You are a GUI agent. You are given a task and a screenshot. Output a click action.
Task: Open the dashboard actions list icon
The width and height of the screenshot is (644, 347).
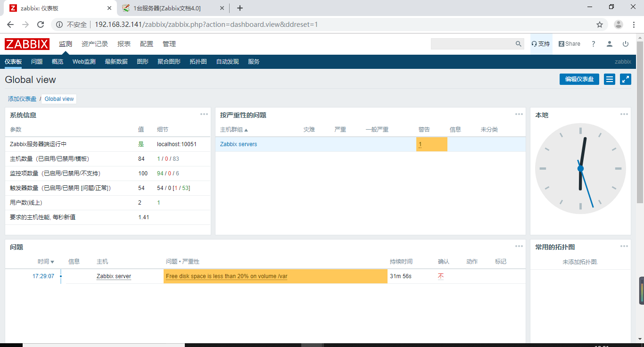tap(610, 79)
